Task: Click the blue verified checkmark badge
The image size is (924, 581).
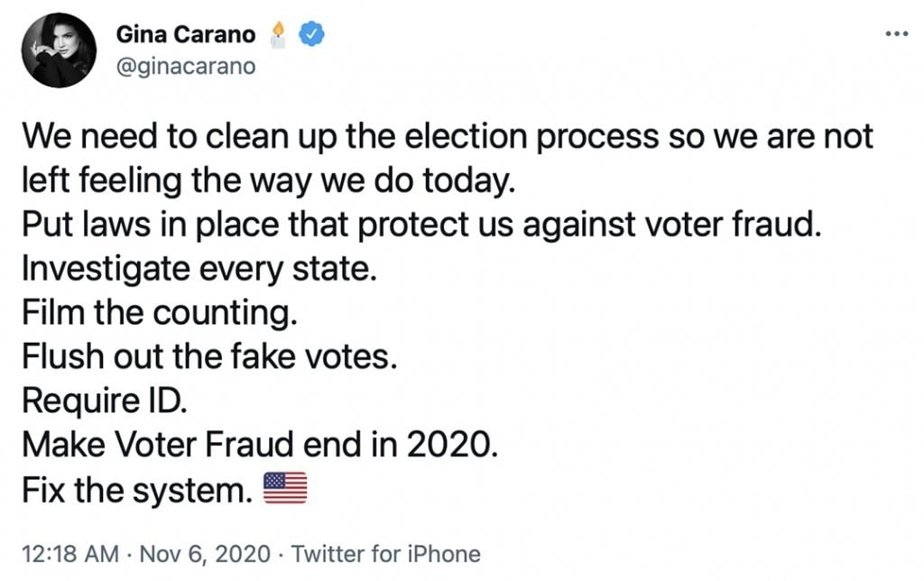Action: (312, 34)
